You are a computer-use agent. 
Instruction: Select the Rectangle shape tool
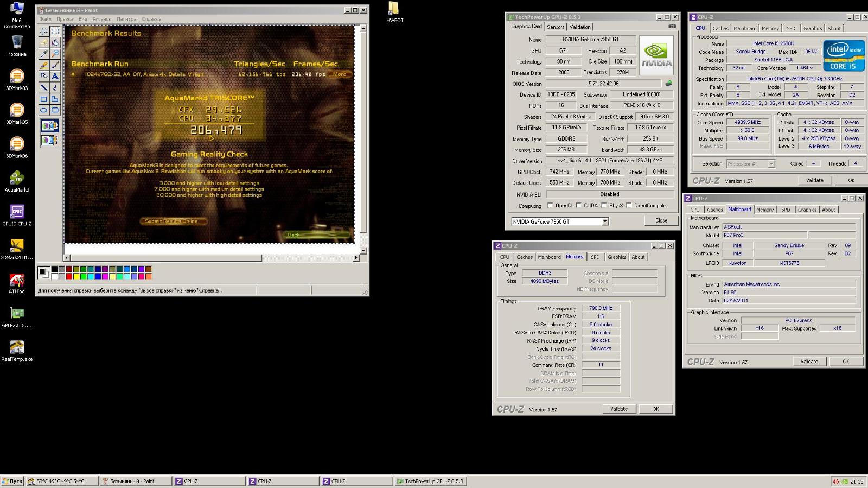44,99
